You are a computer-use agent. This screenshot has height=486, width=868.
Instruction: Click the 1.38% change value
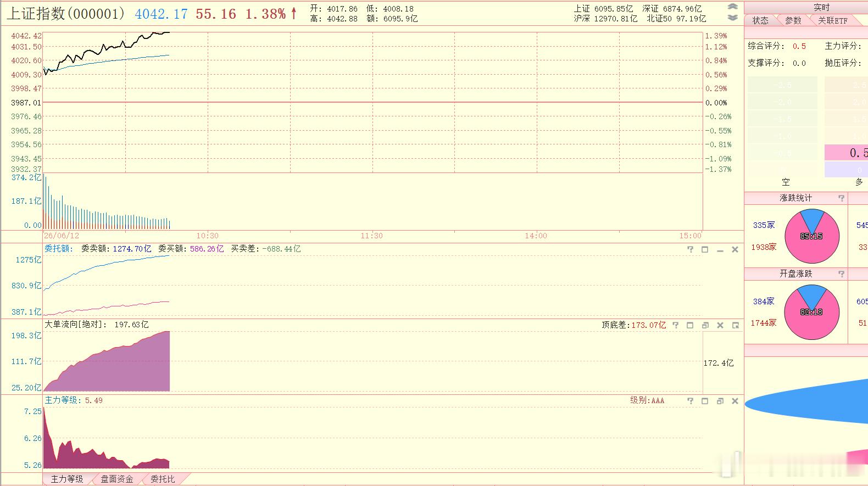coord(265,14)
